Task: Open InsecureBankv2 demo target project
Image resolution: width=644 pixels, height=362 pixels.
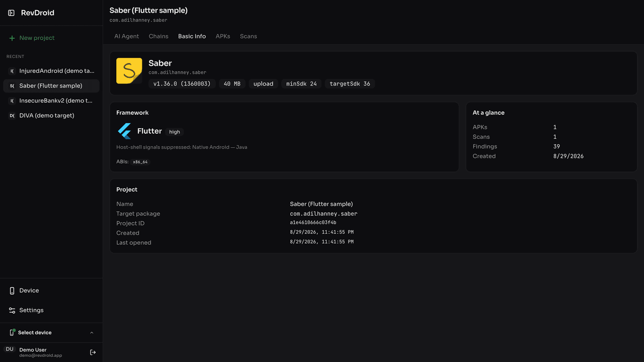Action: [51, 101]
